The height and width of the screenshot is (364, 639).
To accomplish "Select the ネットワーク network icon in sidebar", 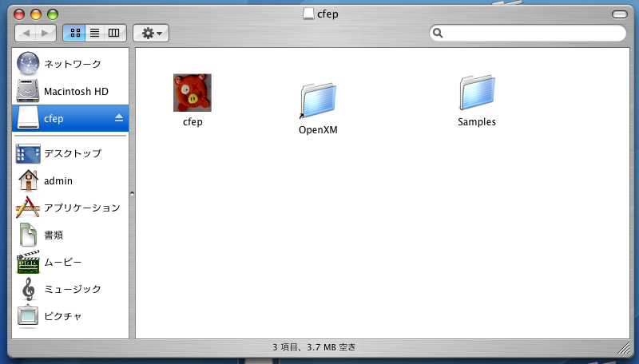I will pos(28,64).
